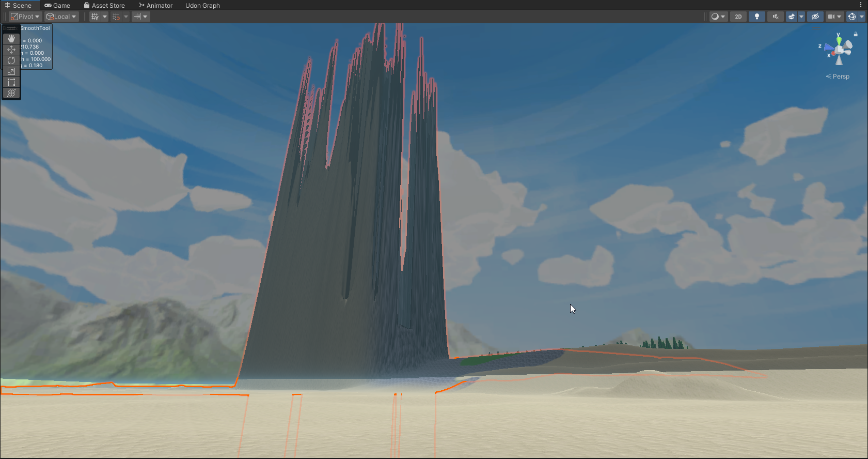Select the Rotate tool
The height and width of the screenshot is (459, 868).
point(11,60)
